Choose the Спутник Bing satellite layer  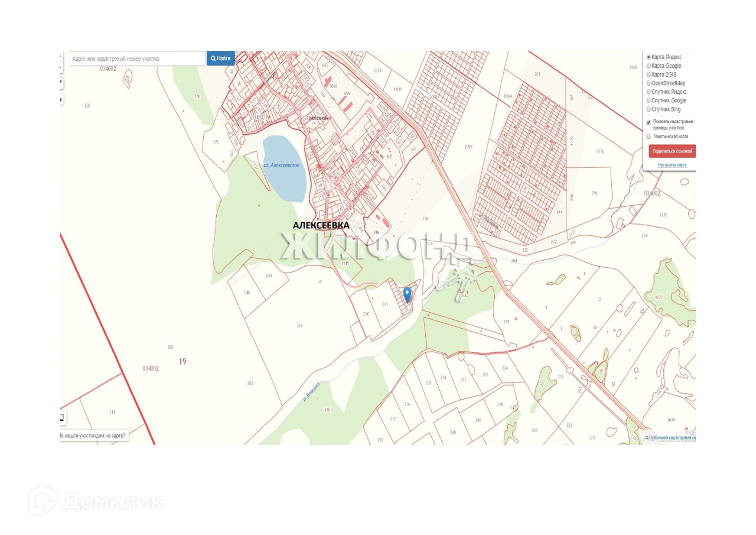[649, 109]
